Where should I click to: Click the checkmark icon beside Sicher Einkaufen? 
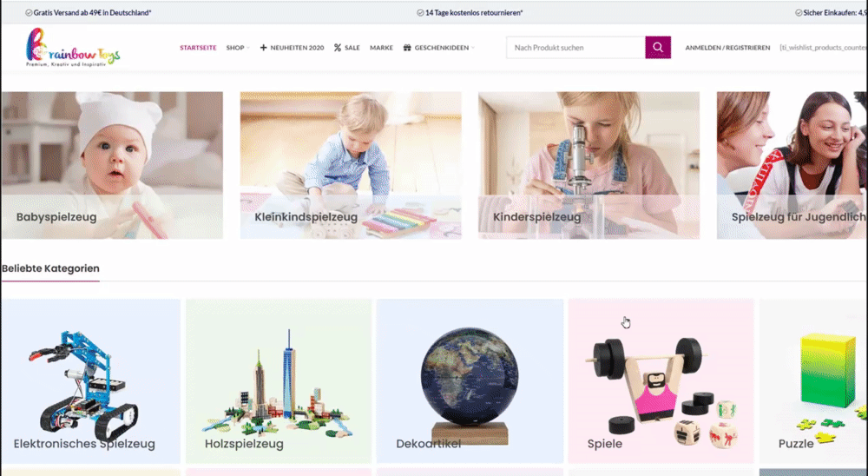799,13
